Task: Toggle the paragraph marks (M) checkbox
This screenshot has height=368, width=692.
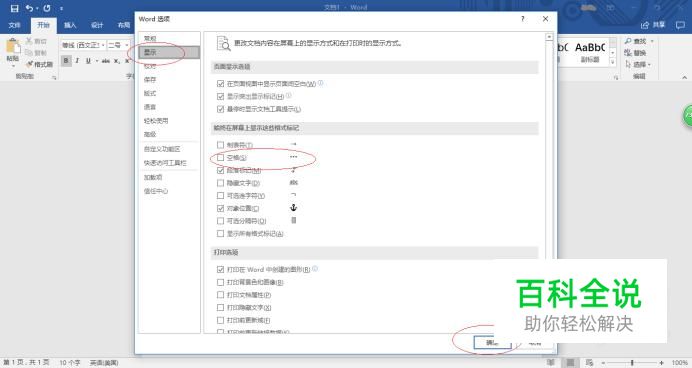Action: pyautogui.click(x=220, y=170)
